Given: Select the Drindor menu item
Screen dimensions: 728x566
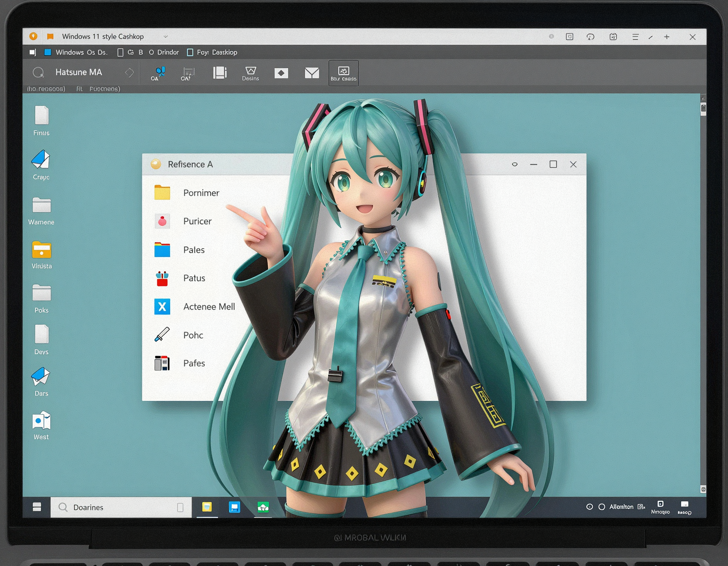Looking at the screenshot, I should 168,52.
